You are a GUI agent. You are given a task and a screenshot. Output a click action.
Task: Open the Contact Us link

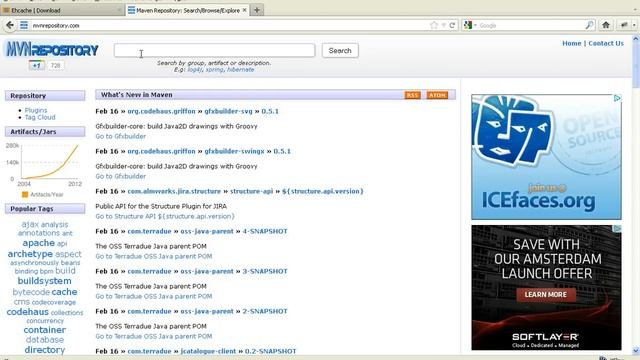606,43
